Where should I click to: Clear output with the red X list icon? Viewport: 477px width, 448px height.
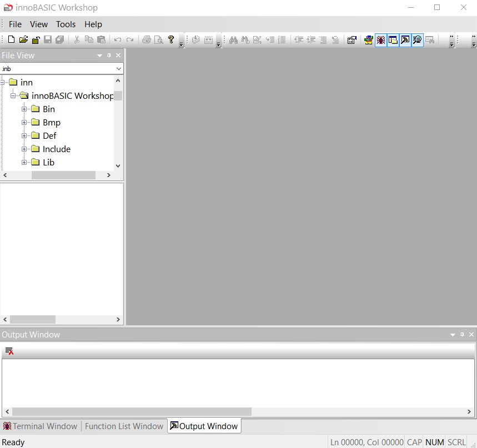pyautogui.click(x=9, y=351)
